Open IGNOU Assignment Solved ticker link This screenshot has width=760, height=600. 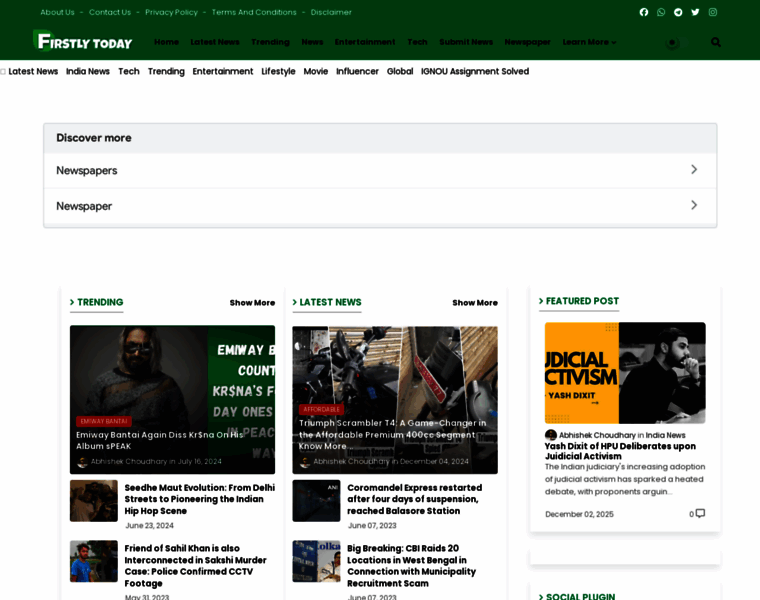click(x=474, y=71)
